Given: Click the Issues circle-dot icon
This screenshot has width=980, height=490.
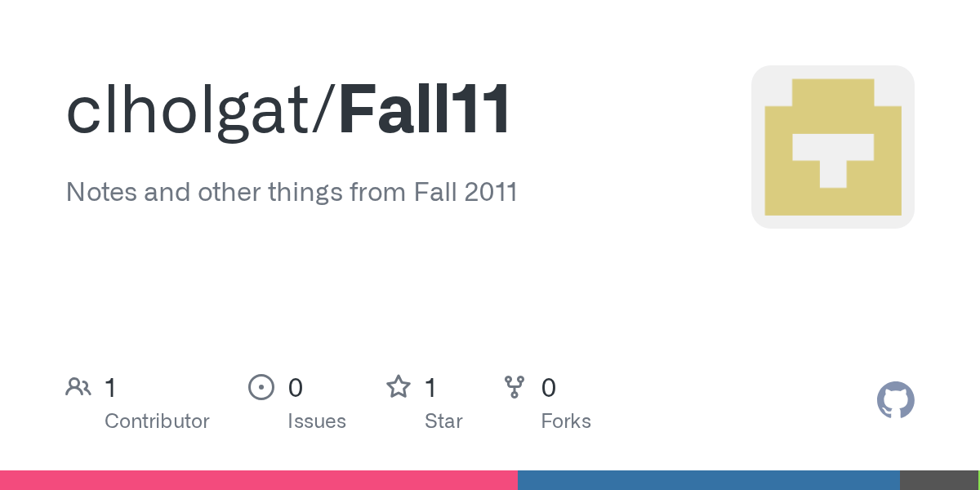Looking at the screenshot, I should pos(261,387).
